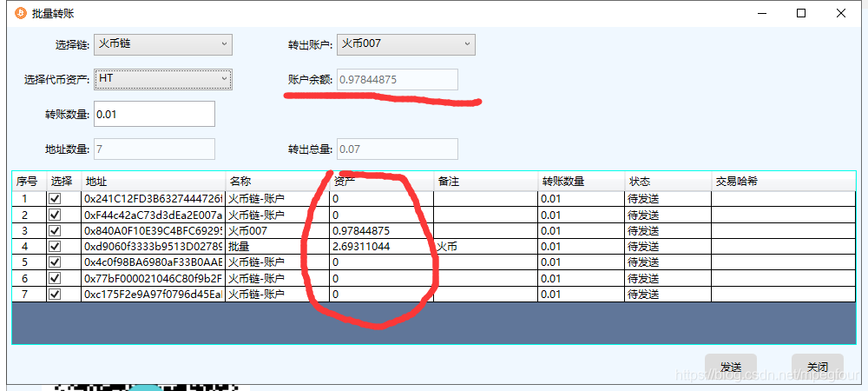Click the 交易哈希 column header

click(783, 181)
